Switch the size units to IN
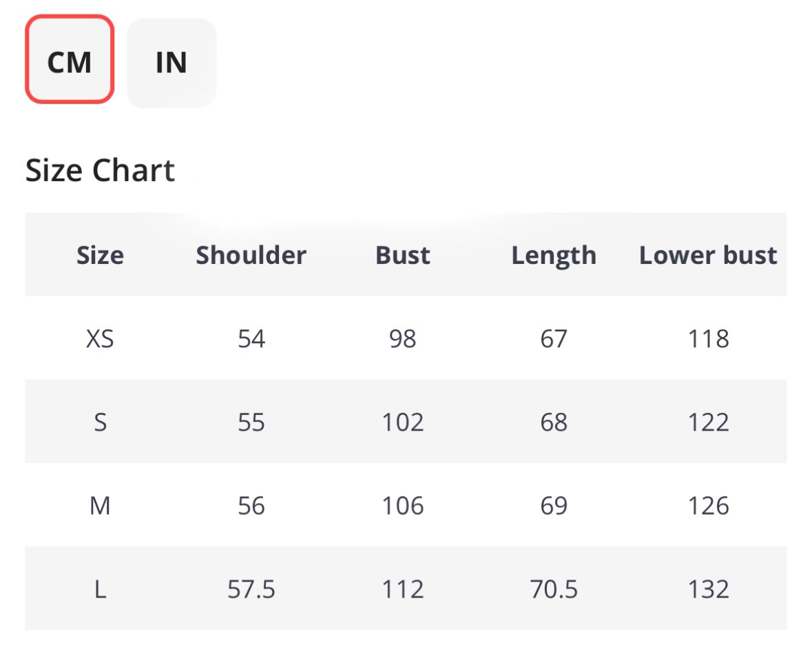812x654 pixels. tap(171, 63)
